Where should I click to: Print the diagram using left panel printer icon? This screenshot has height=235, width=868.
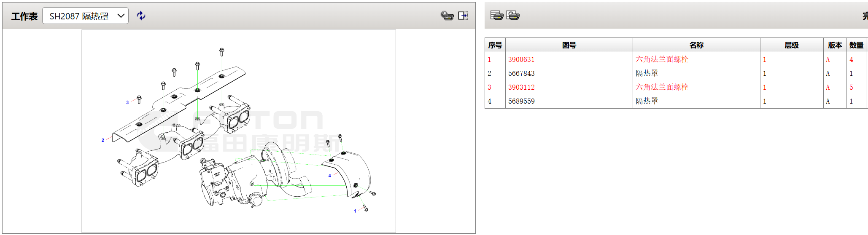[x=447, y=16]
